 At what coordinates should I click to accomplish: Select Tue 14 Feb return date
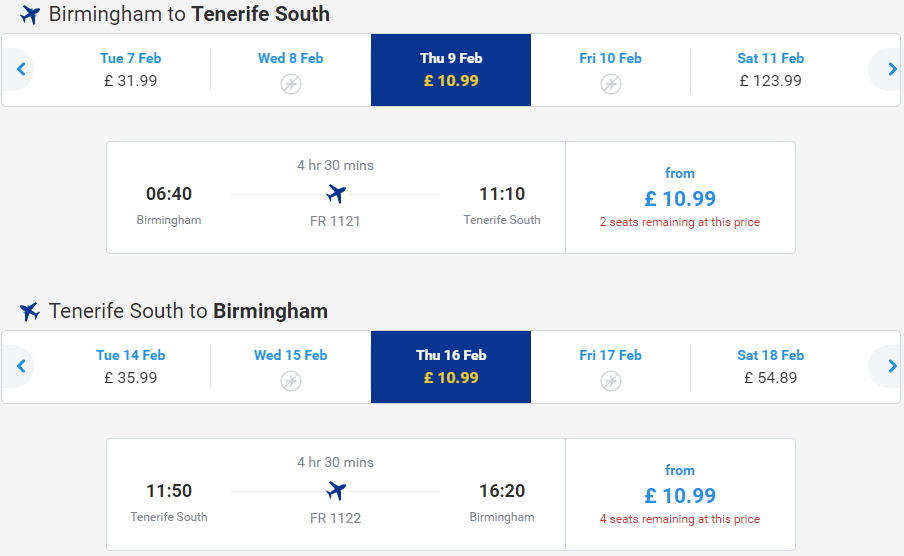coord(130,366)
